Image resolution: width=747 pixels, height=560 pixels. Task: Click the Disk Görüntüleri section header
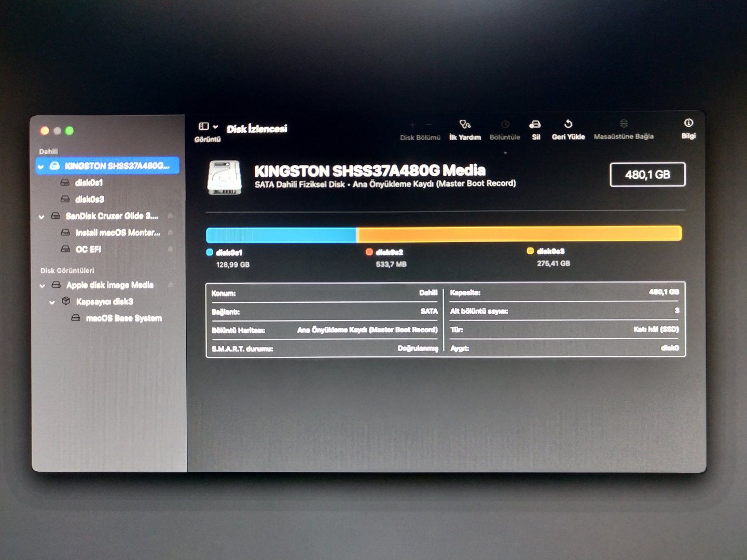click(67, 271)
